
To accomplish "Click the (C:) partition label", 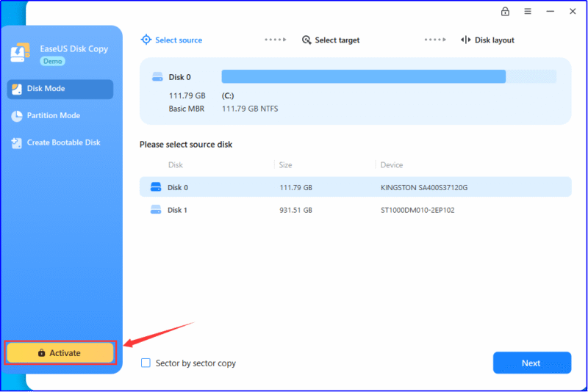I will 228,96.
